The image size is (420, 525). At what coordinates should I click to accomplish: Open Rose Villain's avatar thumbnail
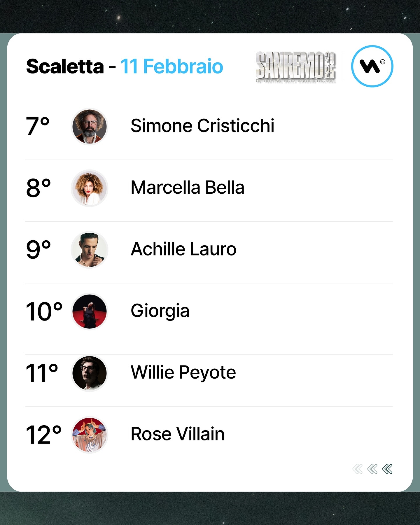coord(90,435)
